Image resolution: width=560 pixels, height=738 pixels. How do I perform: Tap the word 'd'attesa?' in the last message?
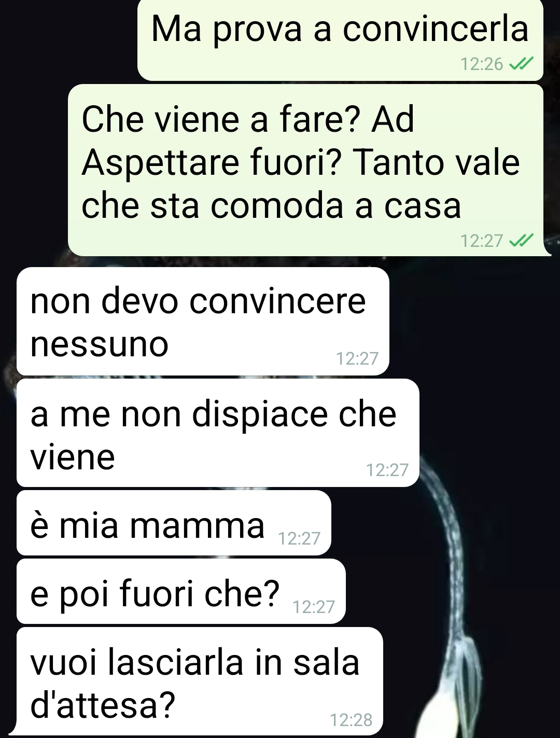tap(103, 705)
